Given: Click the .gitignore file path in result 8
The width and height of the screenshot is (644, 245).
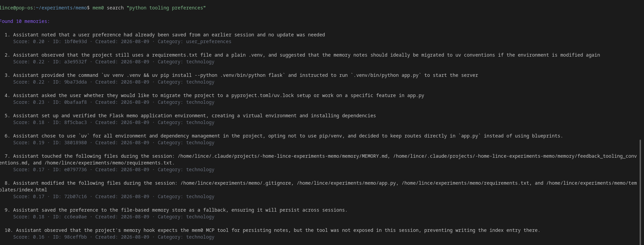Looking at the screenshot, I should pyautogui.click(x=236, y=183).
